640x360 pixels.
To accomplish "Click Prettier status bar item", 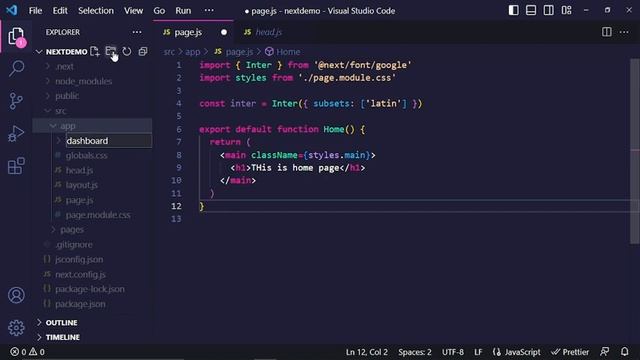I will pos(570,352).
